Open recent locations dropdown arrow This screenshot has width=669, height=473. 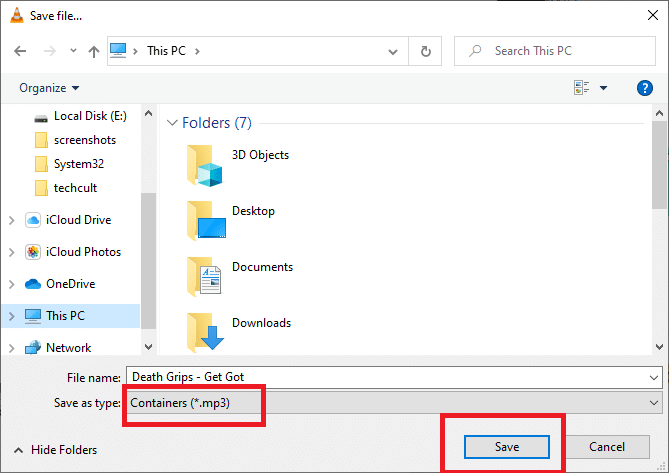73,51
